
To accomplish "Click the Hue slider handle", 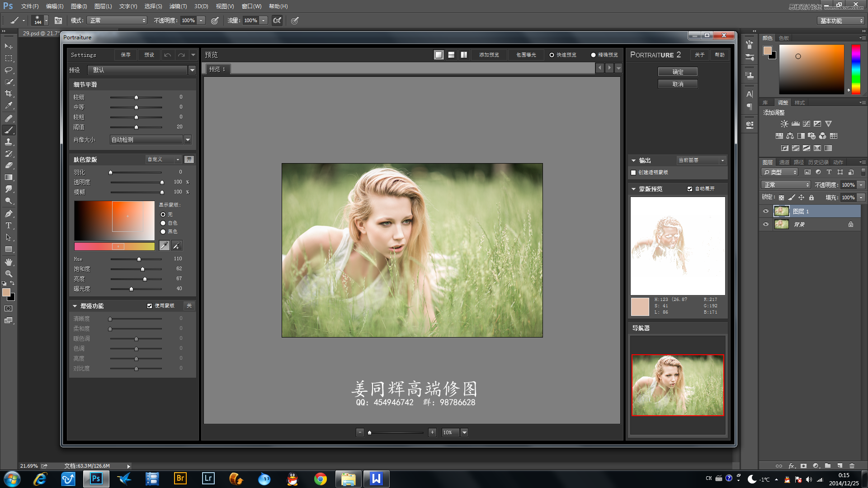I will coord(139,259).
